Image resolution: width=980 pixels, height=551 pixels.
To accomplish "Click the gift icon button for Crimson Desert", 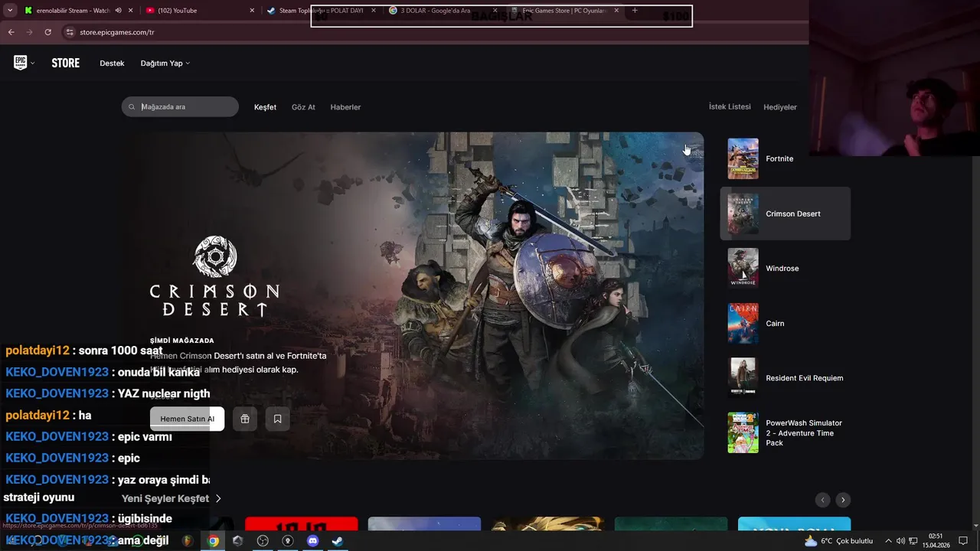I will point(245,419).
